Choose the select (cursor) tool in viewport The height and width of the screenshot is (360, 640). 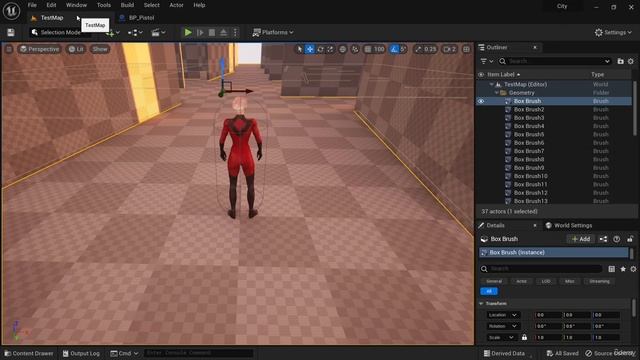(x=300, y=49)
